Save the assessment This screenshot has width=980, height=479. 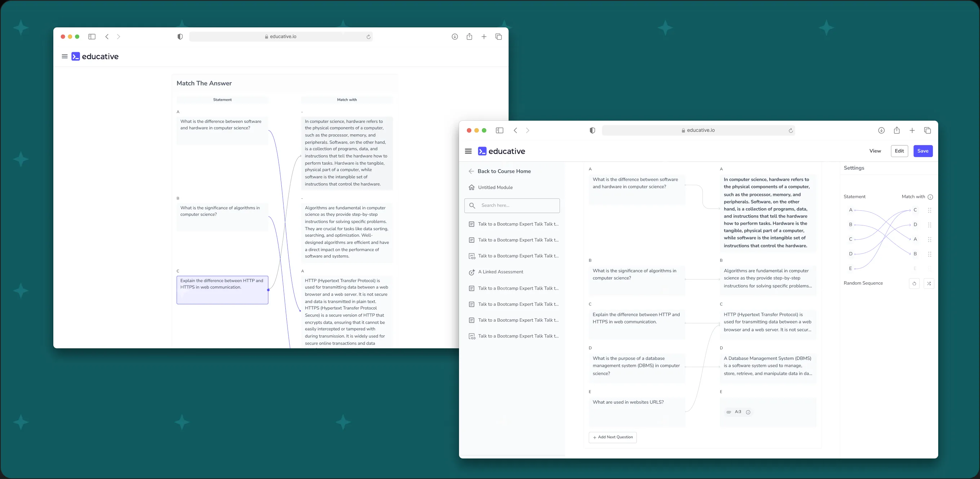pos(923,151)
